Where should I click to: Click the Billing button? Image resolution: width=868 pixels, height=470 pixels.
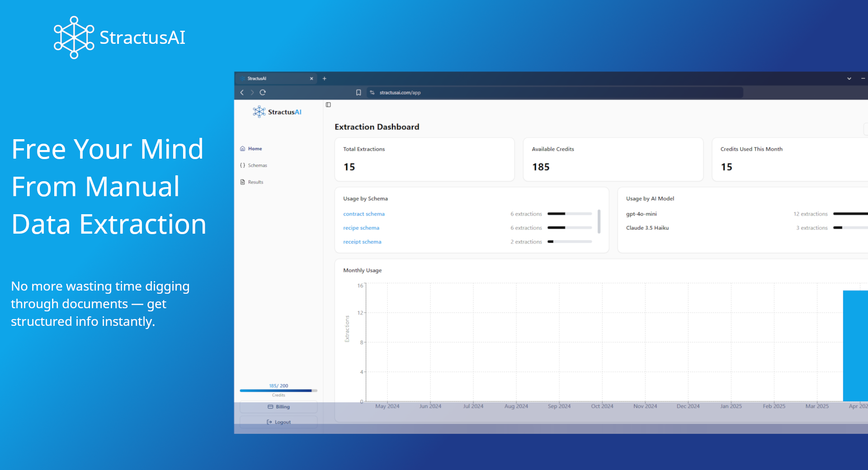coord(278,407)
